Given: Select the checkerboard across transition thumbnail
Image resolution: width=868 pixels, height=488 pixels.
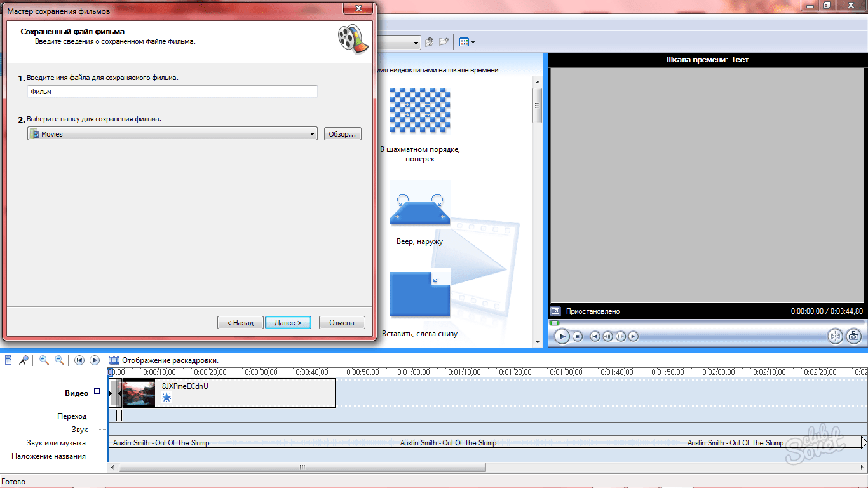Looking at the screenshot, I should tap(420, 110).
